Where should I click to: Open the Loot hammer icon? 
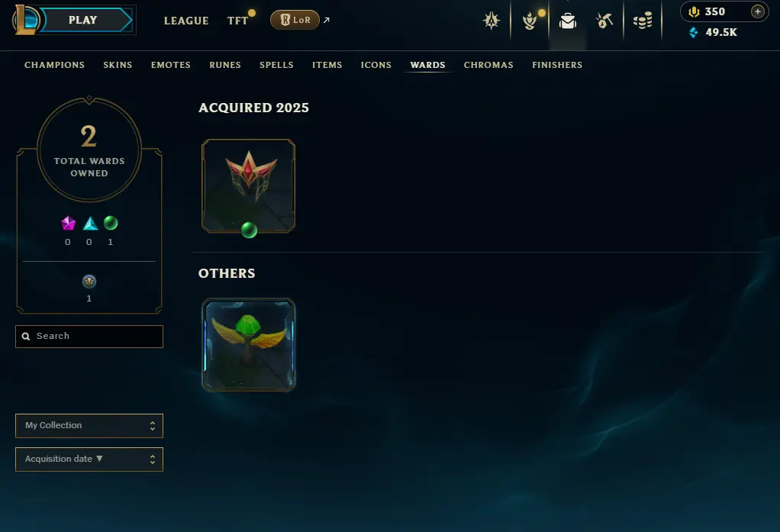pos(604,21)
